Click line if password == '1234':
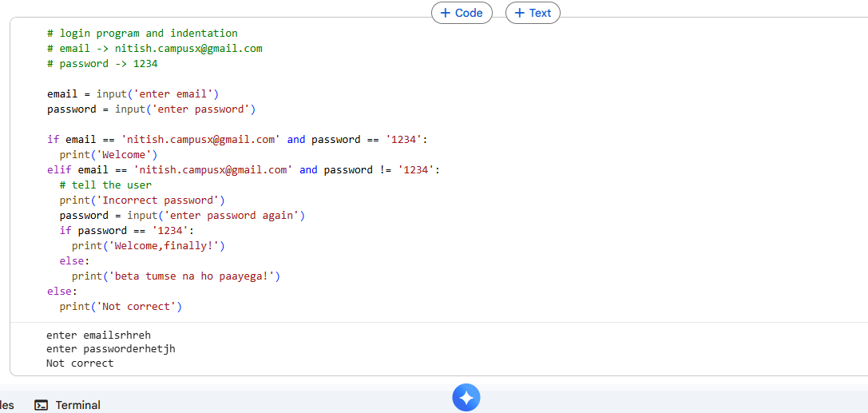The width and height of the screenshot is (868, 413). pyautogui.click(x=127, y=230)
